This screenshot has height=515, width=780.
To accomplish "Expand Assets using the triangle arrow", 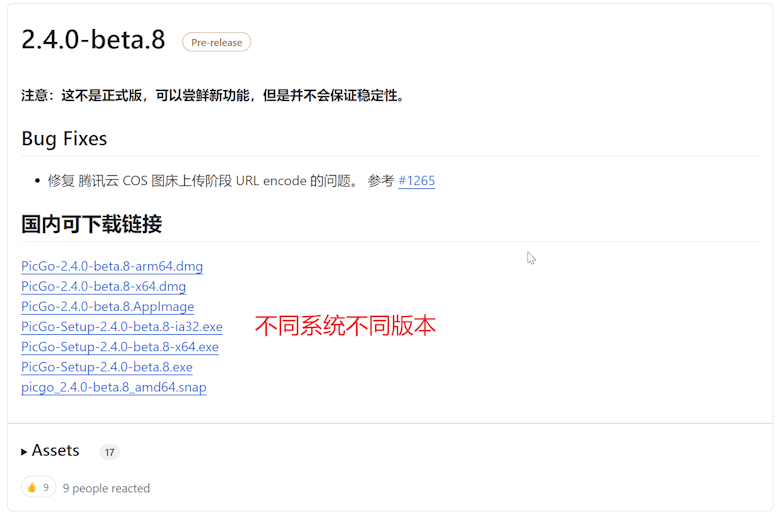I will tap(25, 452).
